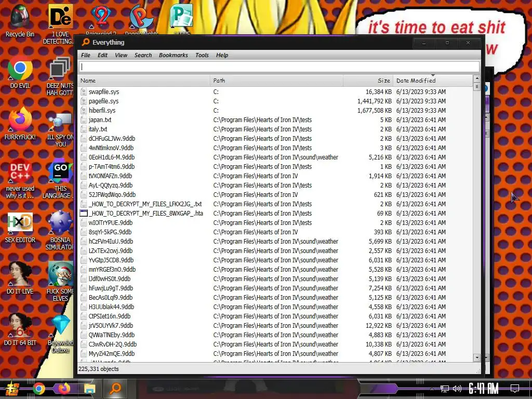Select the jrV5OUYVk7.9ddb file
Screen dimensions: 532x399
point(111,326)
